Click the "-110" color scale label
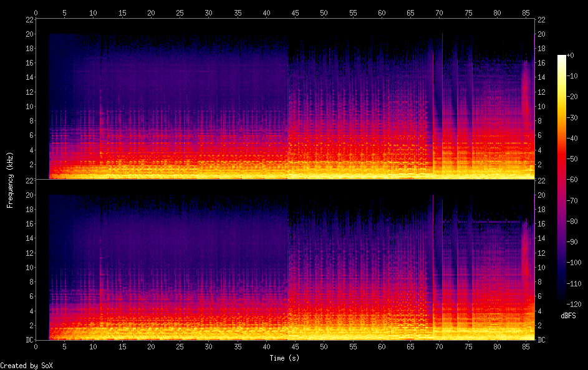This screenshot has height=370, width=588. pyautogui.click(x=574, y=283)
